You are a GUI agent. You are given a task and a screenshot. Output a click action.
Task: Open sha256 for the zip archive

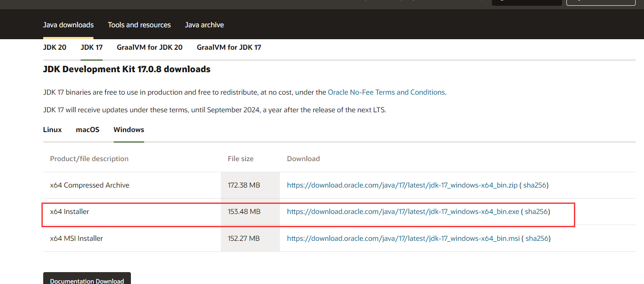535,185
